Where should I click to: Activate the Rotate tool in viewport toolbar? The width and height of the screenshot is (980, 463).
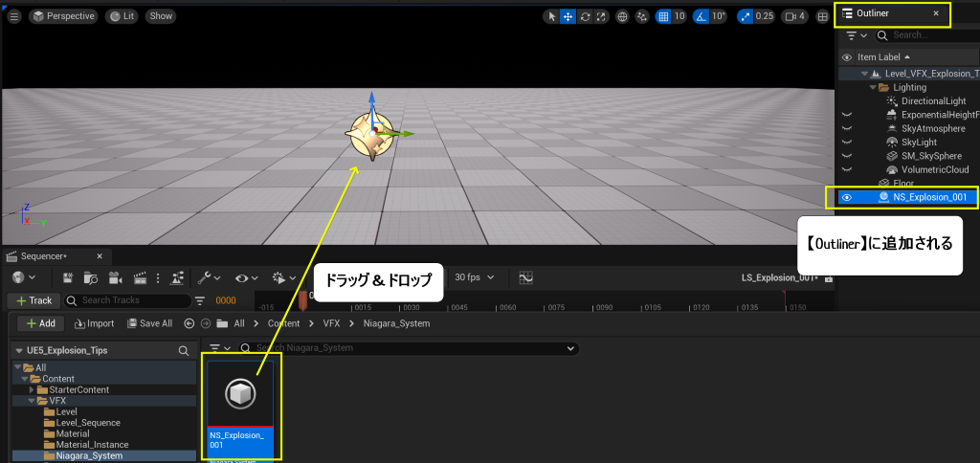tap(585, 17)
